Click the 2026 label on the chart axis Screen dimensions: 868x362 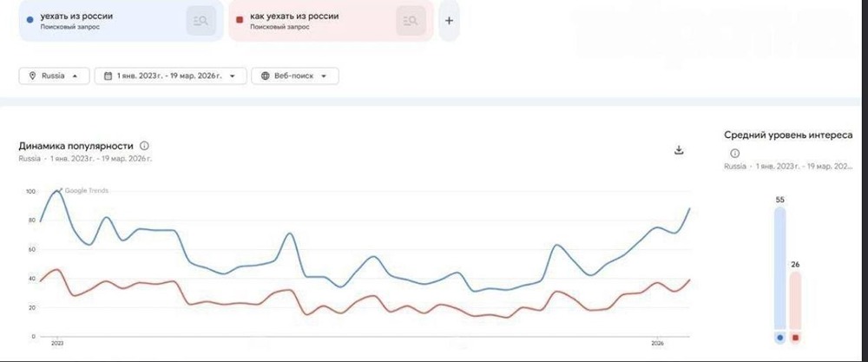point(657,344)
